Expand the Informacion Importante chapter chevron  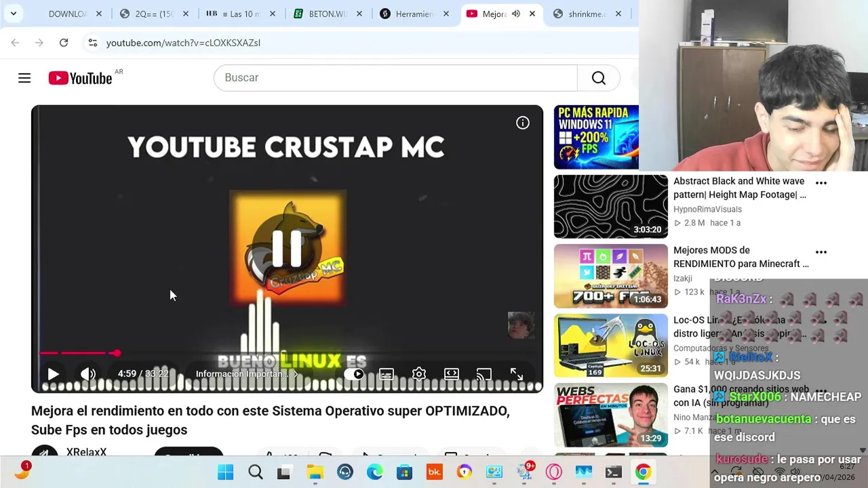tap(295, 374)
